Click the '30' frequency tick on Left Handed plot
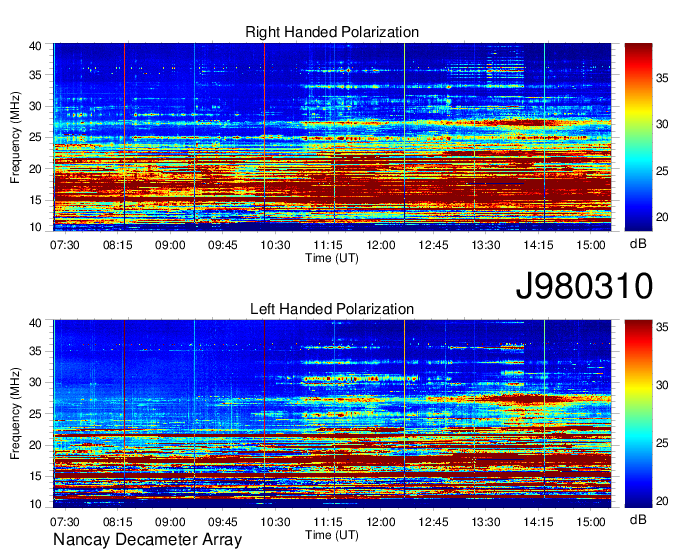This screenshot has width=680, height=552. click(x=36, y=383)
